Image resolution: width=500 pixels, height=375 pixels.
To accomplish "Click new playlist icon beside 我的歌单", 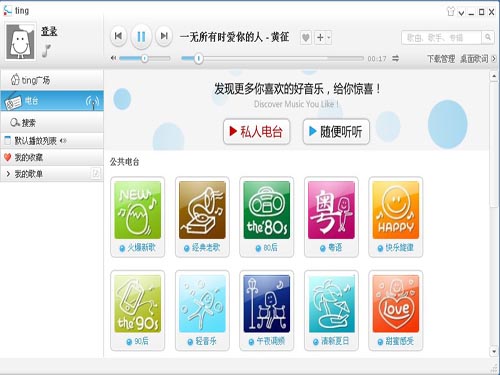I will point(96,173).
